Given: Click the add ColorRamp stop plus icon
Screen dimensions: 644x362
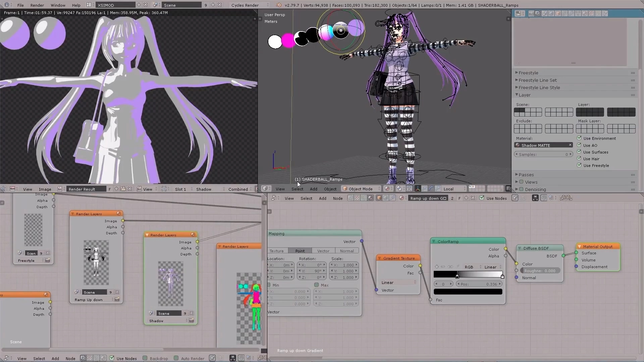Looking at the screenshot, I should [x=437, y=267].
